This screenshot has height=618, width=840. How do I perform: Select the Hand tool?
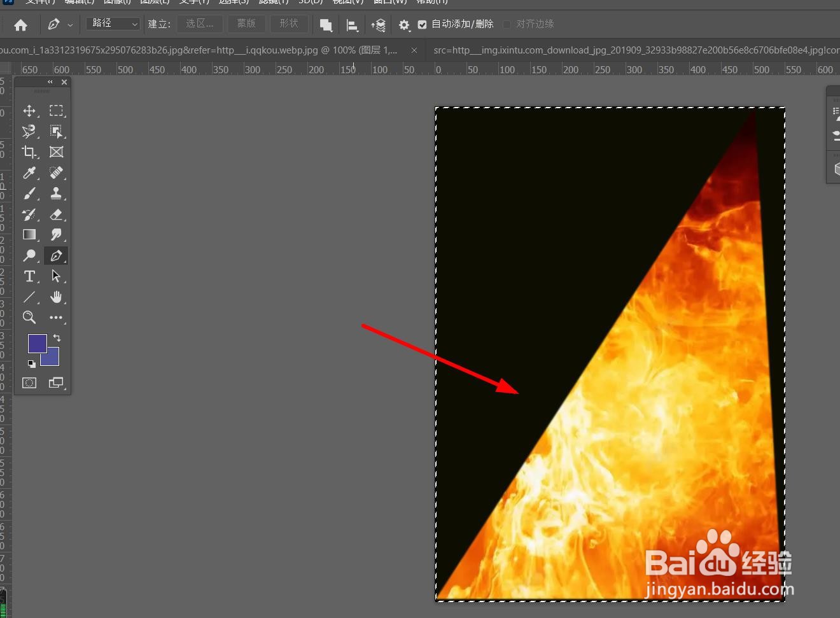(x=56, y=297)
